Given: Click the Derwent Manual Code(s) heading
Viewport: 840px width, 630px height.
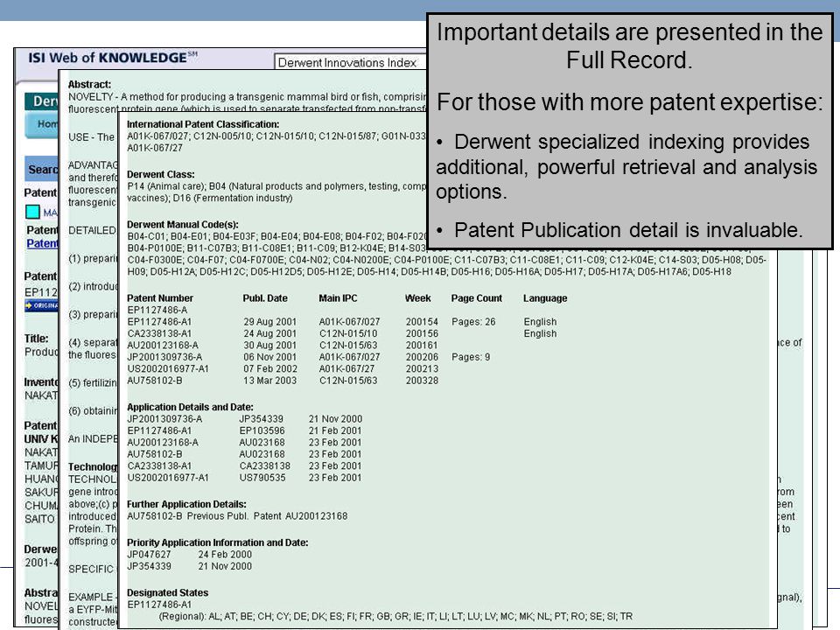Looking at the screenshot, I should click(183, 225).
